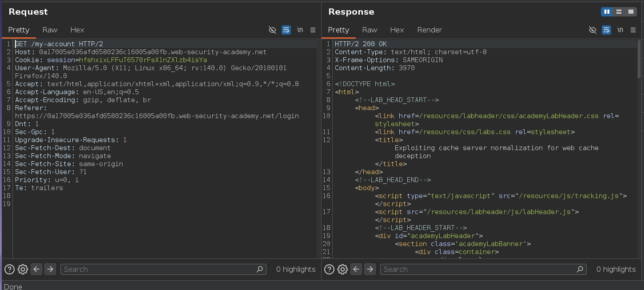Screen dimensions: 644x290
Task: Click section class='academyLabBanner' line
Action: point(463,244)
